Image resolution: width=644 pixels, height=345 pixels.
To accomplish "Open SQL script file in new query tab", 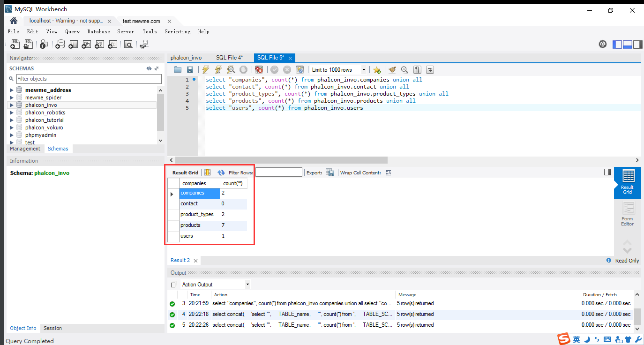I will point(29,44).
